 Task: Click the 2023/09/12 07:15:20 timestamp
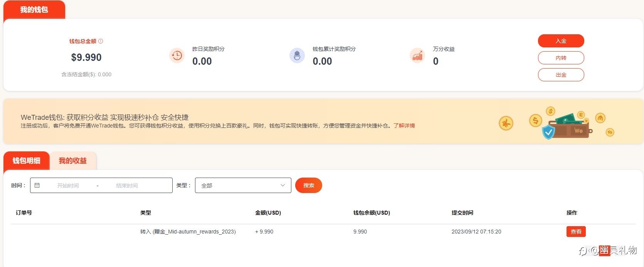pyautogui.click(x=476, y=232)
